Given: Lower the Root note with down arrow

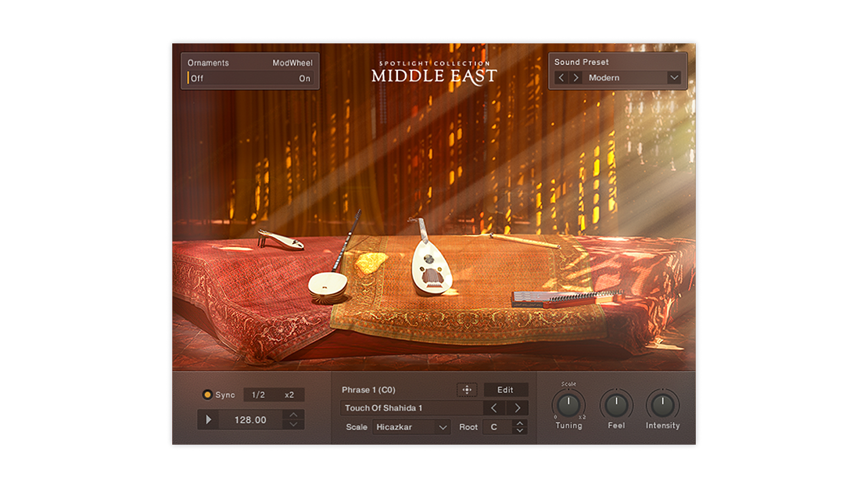Looking at the screenshot, I should tap(520, 431).
